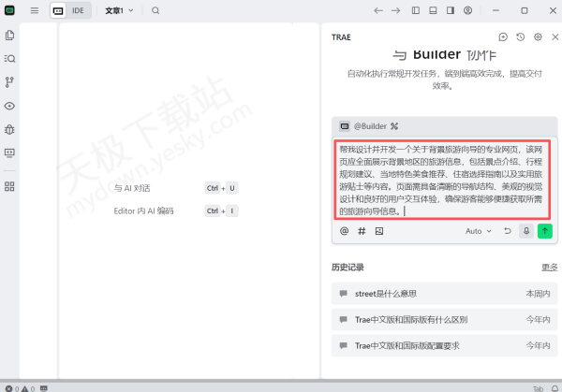
Task: Open the hamburger main menu
Action: pos(35,10)
